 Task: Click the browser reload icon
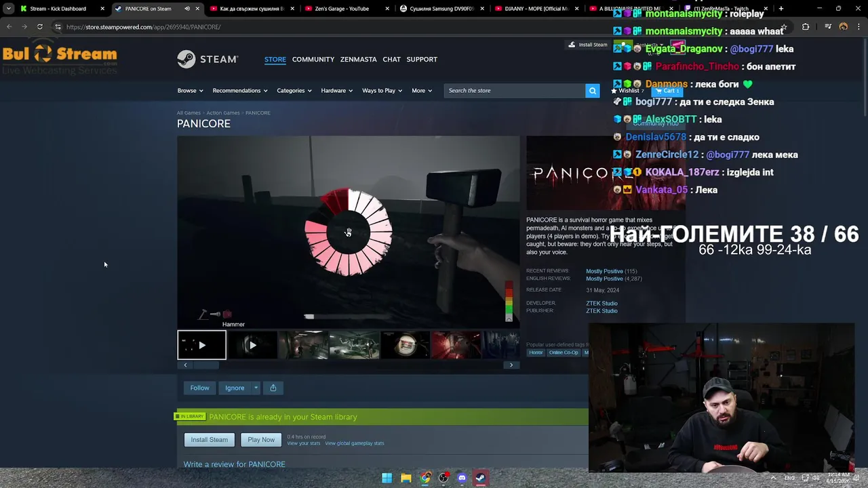coord(40,26)
